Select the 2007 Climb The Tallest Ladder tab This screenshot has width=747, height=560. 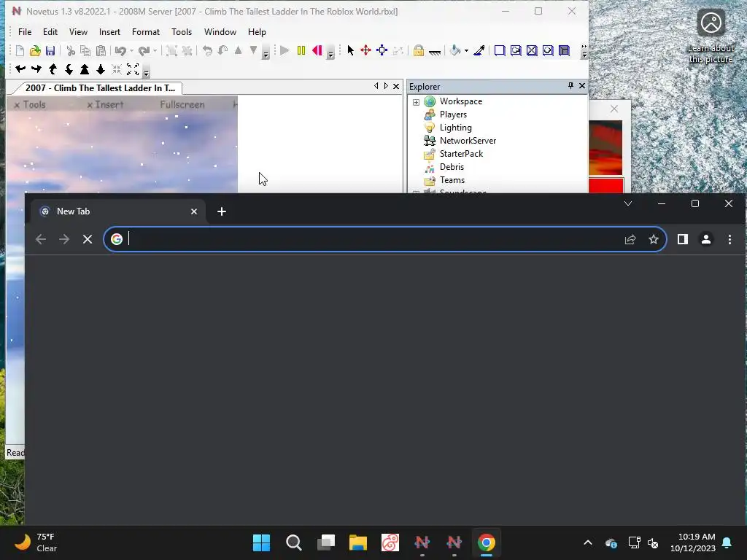pyautogui.click(x=99, y=88)
